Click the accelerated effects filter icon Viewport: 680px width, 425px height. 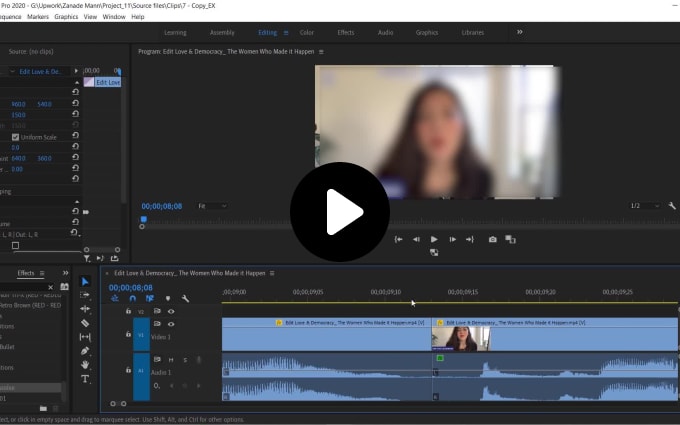coord(64,287)
